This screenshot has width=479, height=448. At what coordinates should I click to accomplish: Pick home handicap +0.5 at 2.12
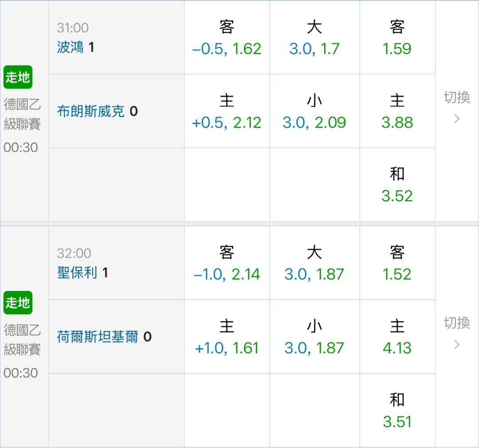coord(227,111)
